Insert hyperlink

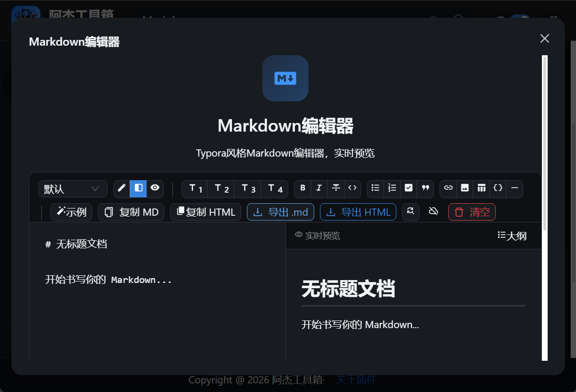point(448,188)
